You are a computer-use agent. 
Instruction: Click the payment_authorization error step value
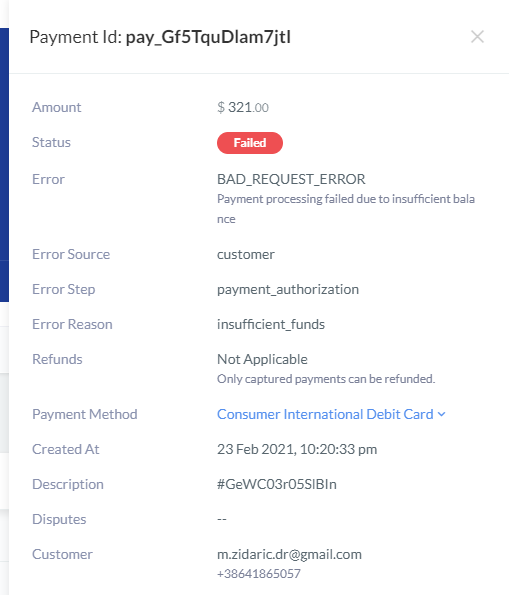(x=288, y=290)
